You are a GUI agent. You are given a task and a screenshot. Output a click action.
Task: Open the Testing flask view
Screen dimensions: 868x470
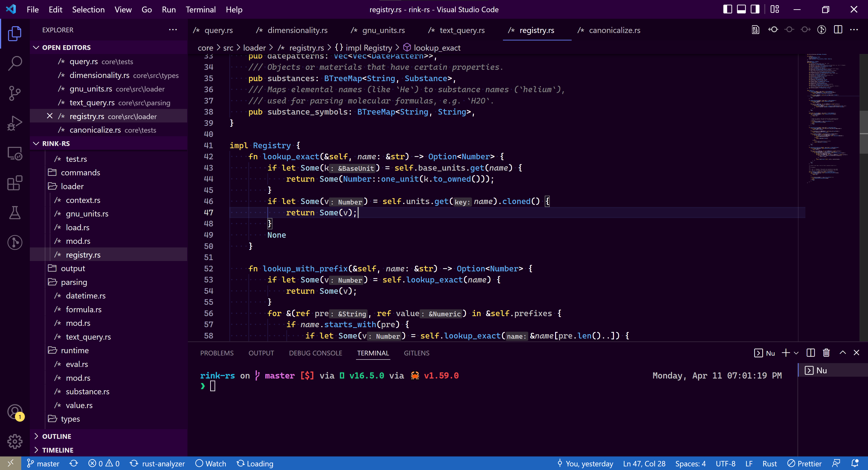point(15,213)
